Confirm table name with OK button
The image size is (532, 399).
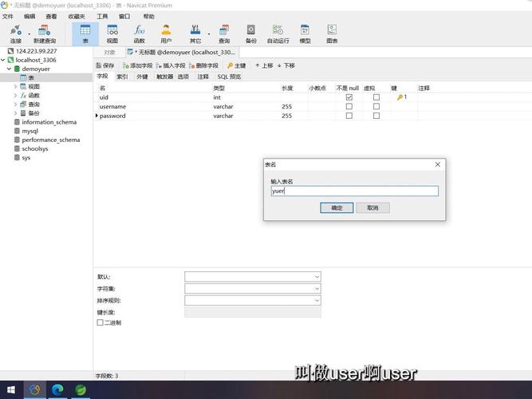pos(337,207)
